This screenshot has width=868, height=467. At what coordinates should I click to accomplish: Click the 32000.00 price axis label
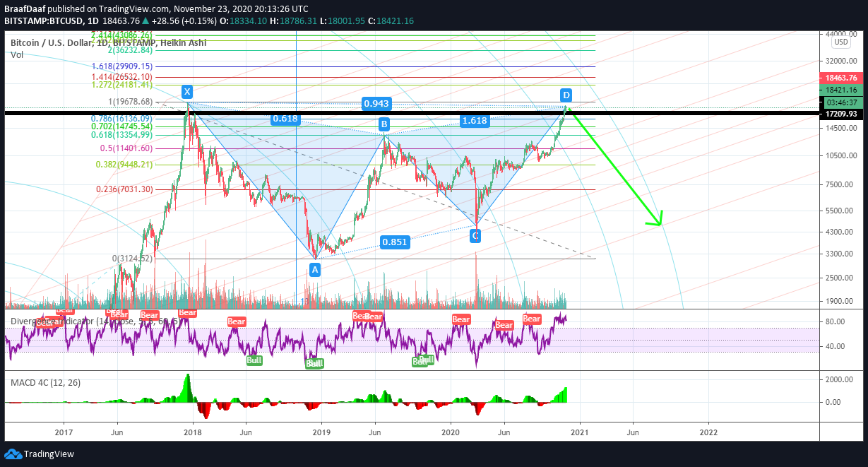[x=841, y=61]
